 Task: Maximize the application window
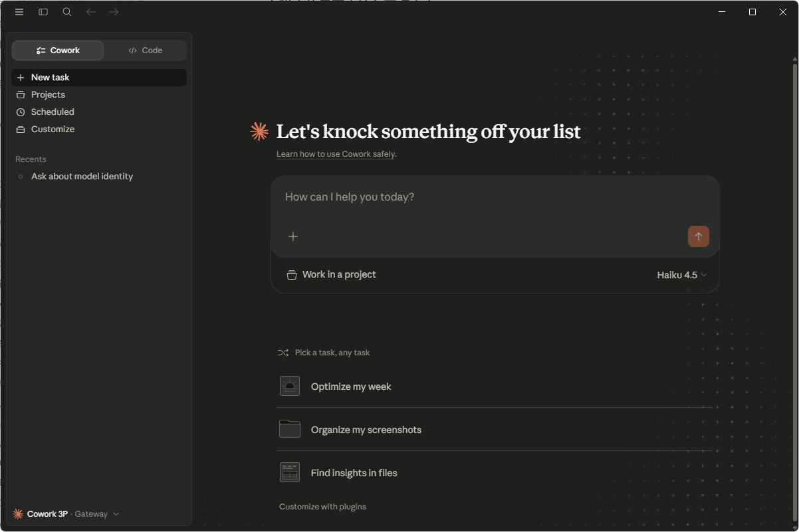click(752, 12)
